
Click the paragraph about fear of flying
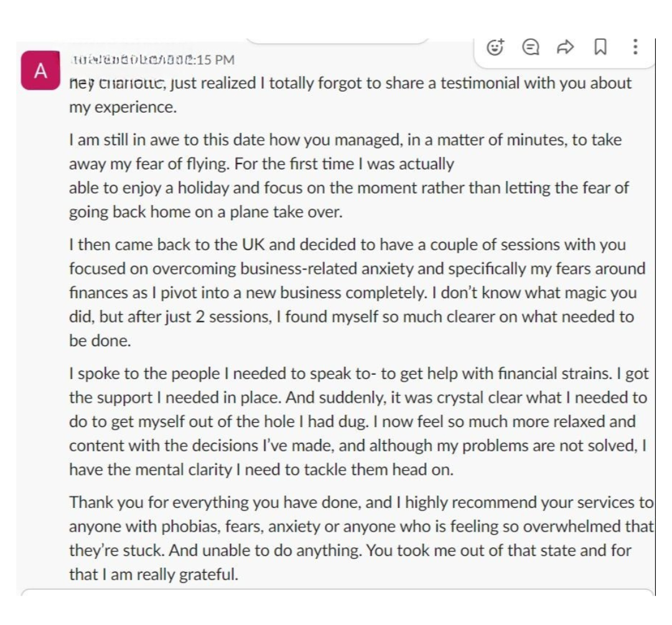point(348,176)
